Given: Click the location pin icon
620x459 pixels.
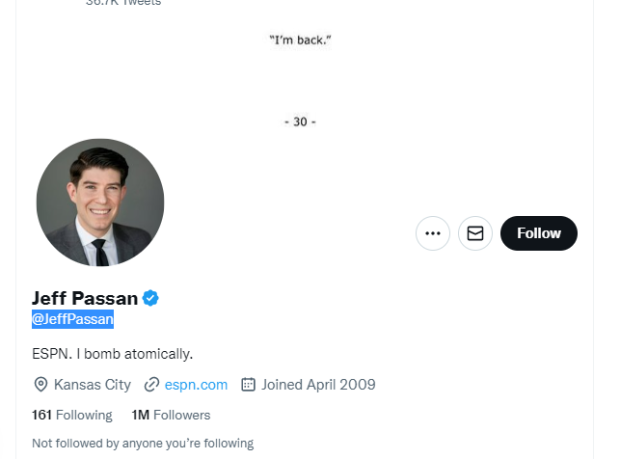Looking at the screenshot, I should click(x=41, y=384).
